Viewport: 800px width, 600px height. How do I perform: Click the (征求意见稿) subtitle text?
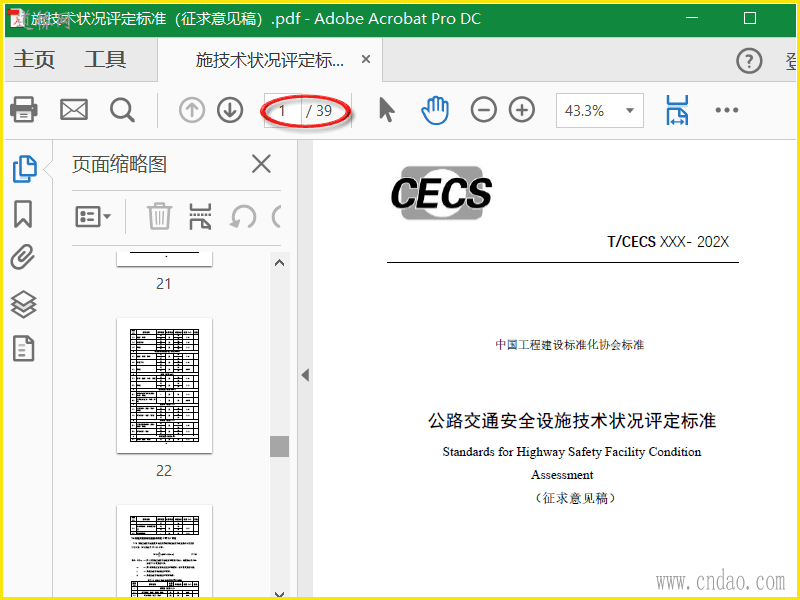pyautogui.click(x=575, y=498)
